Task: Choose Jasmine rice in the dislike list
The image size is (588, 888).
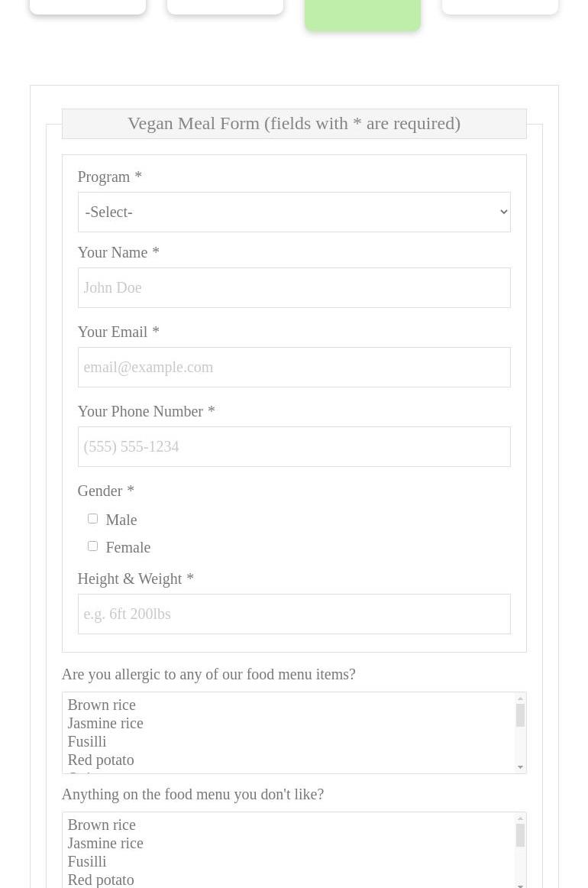Action: click(x=105, y=843)
